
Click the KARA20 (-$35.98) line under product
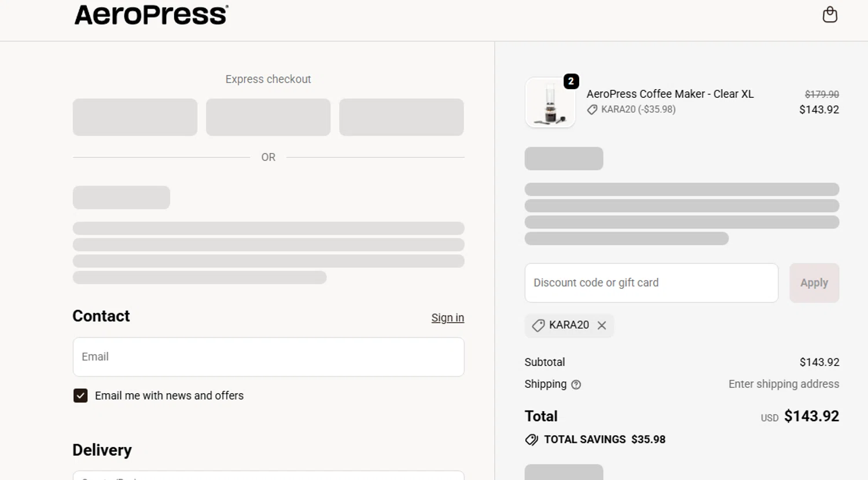pyautogui.click(x=631, y=109)
